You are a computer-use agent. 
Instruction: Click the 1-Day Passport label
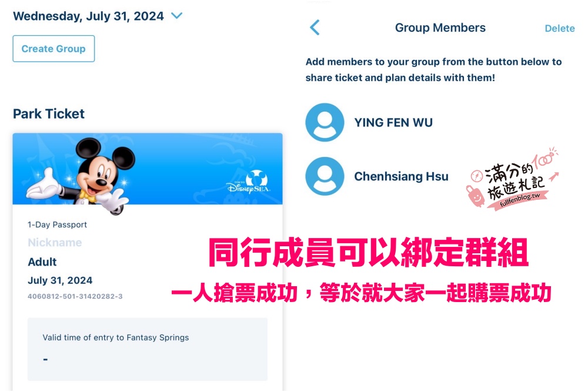coord(58,225)
